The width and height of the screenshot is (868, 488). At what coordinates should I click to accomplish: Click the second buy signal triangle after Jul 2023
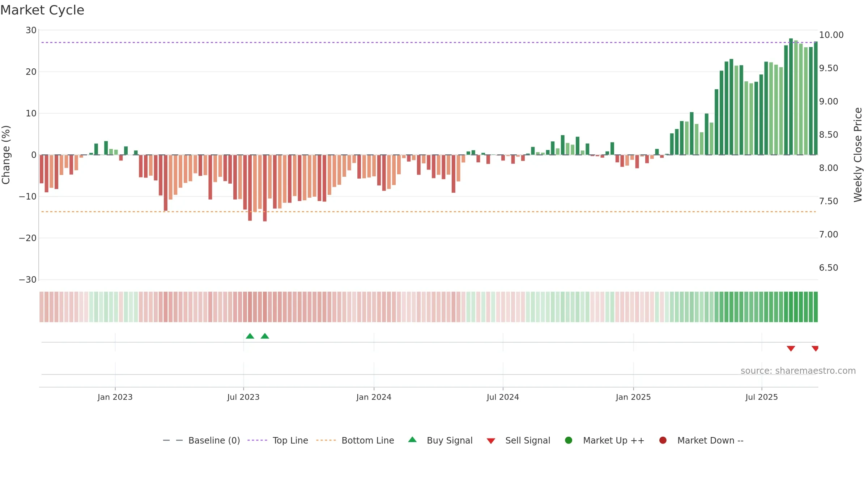click(x=265, y=336)
